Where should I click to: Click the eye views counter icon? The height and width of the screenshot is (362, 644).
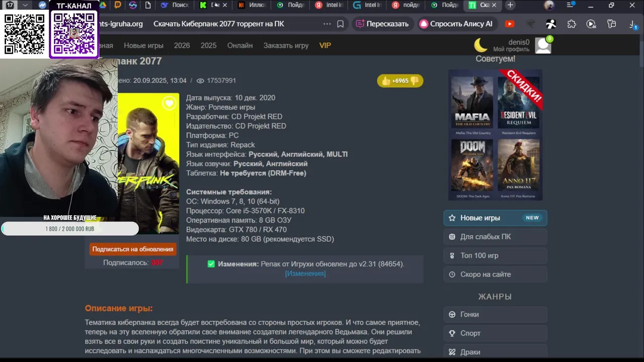coord(200,81)
